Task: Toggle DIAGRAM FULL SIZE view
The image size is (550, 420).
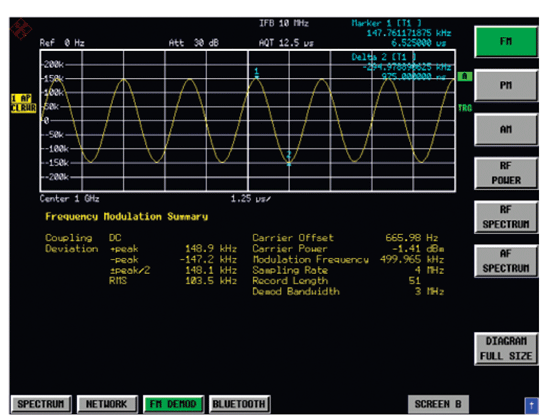Action: click(506, 348)
